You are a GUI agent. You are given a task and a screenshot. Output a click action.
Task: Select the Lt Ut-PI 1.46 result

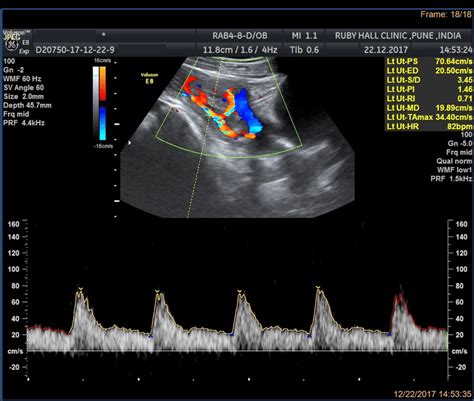pos(429,89)
